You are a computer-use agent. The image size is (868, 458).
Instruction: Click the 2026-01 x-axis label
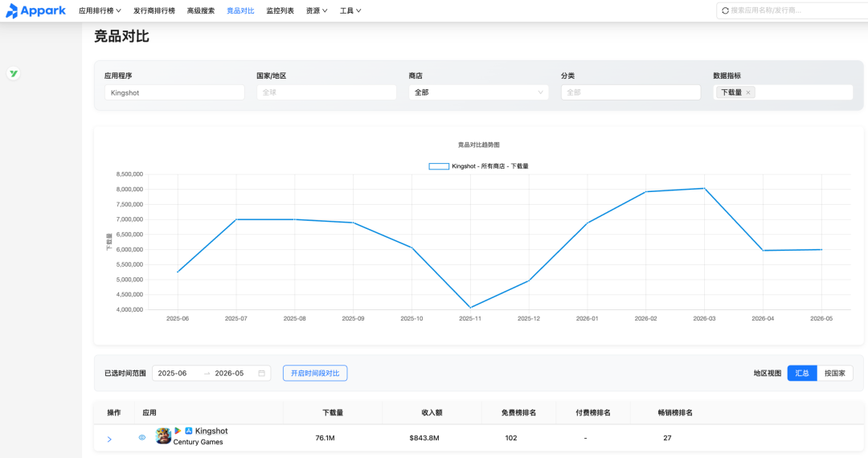(x=588, y=319)
